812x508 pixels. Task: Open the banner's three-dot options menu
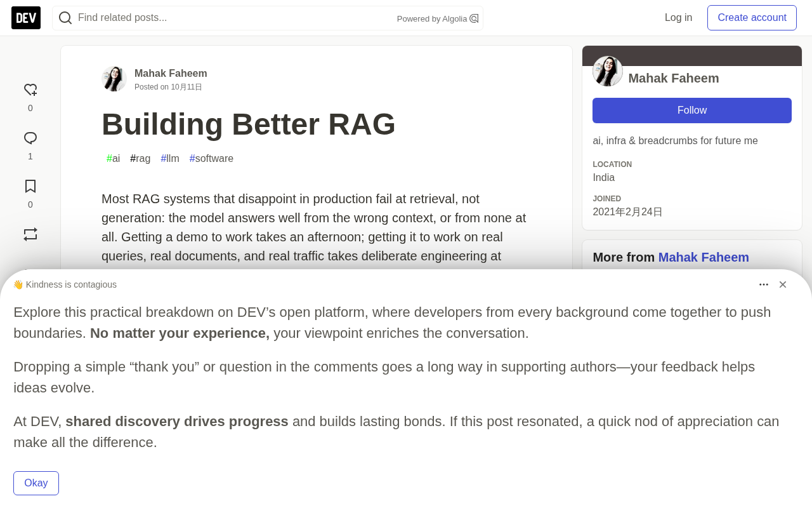coord(764,284)
